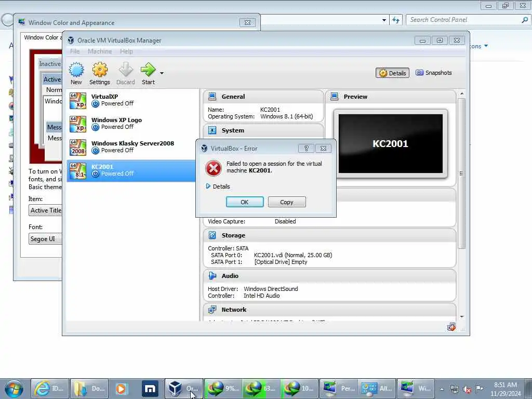Image resolution: width=532 pixels, height=399 pixels.
Task: Click the Audio section speaker icon
Action: point(212,276)
